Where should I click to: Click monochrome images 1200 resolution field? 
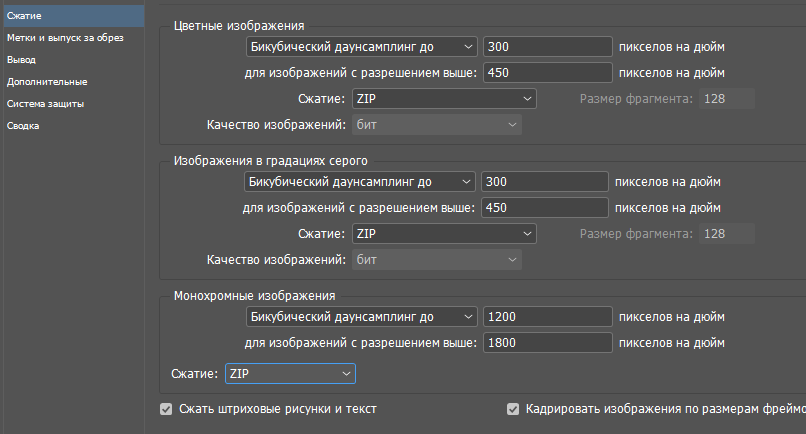(x=547, y=316)
